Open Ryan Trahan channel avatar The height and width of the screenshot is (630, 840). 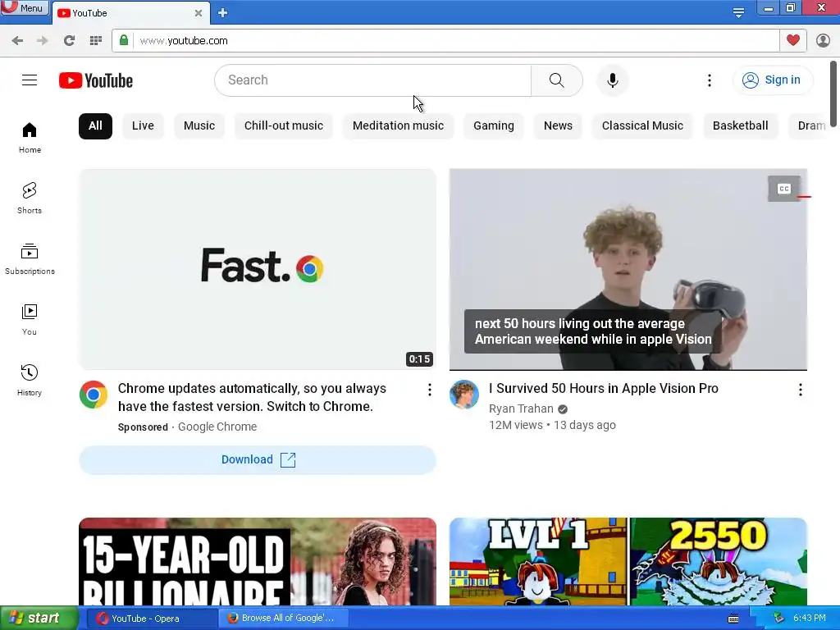coord(464,395)
